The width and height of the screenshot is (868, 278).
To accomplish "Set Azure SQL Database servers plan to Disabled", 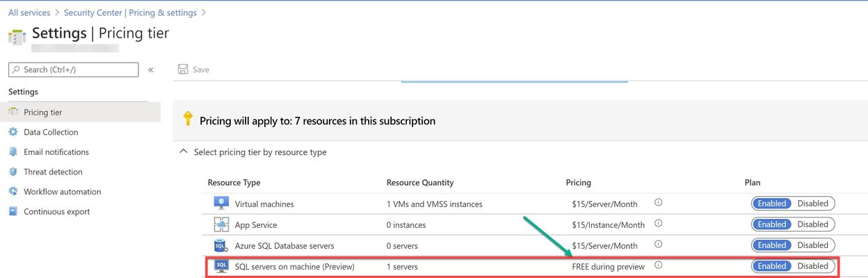I will (x=812, y=245).
